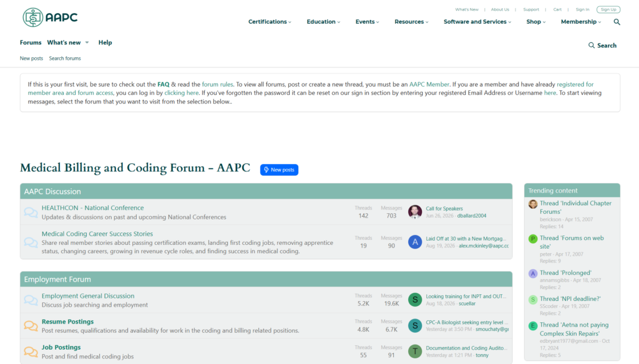
Task: Open the About Us link
Action: [x=500, y=9]
